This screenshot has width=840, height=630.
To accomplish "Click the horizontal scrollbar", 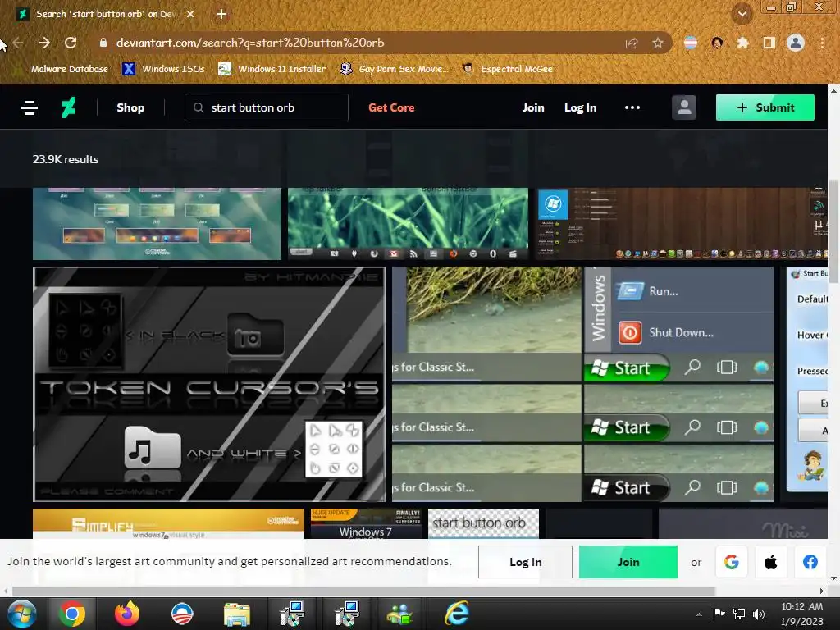I will click(363, 591).
